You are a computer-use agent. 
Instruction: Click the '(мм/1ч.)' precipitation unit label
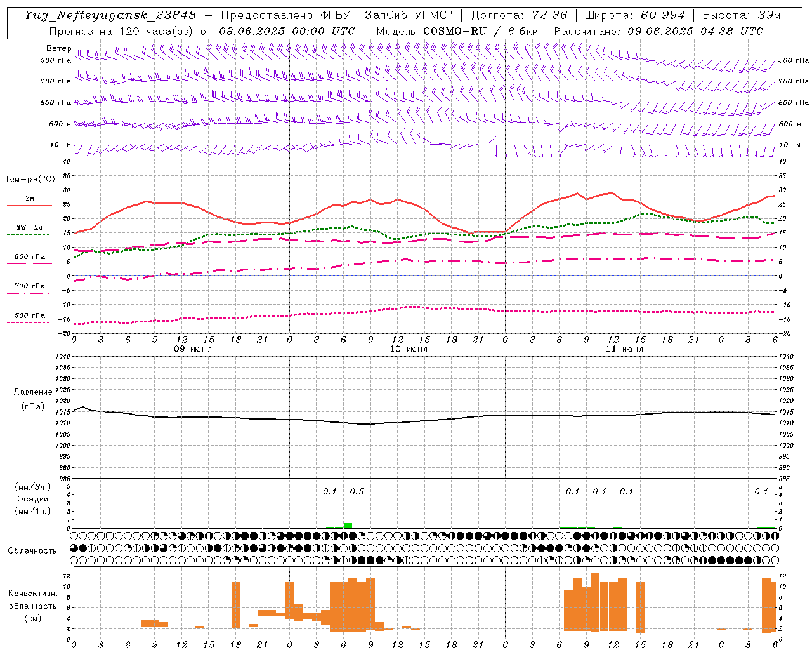[x=33, y=511]
